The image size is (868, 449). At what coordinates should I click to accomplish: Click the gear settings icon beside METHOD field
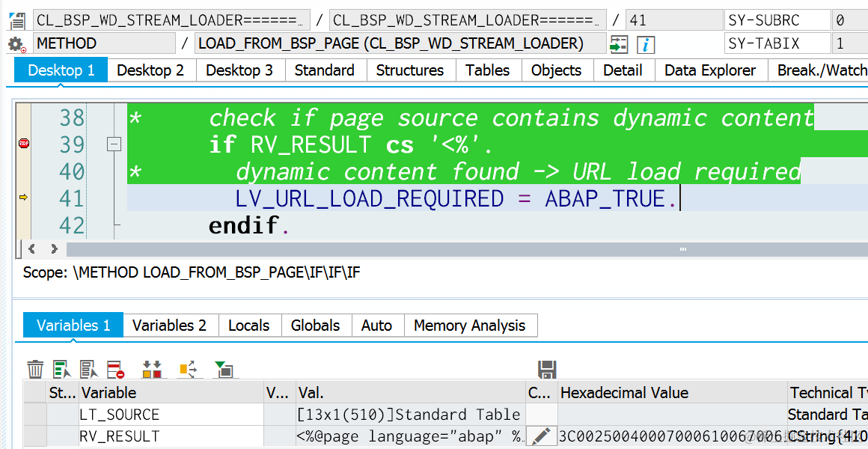coord(16,44)
